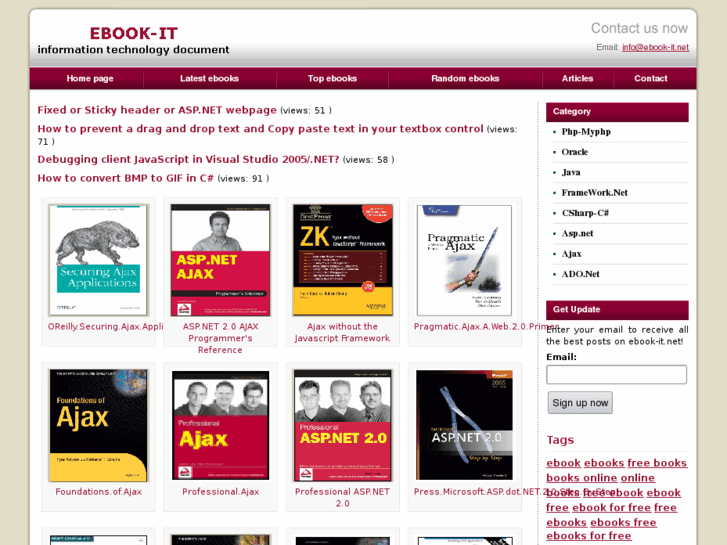Click Contact in the navigation bar
Viewport: 727px width, 545px height.
[x=650, y=78]
